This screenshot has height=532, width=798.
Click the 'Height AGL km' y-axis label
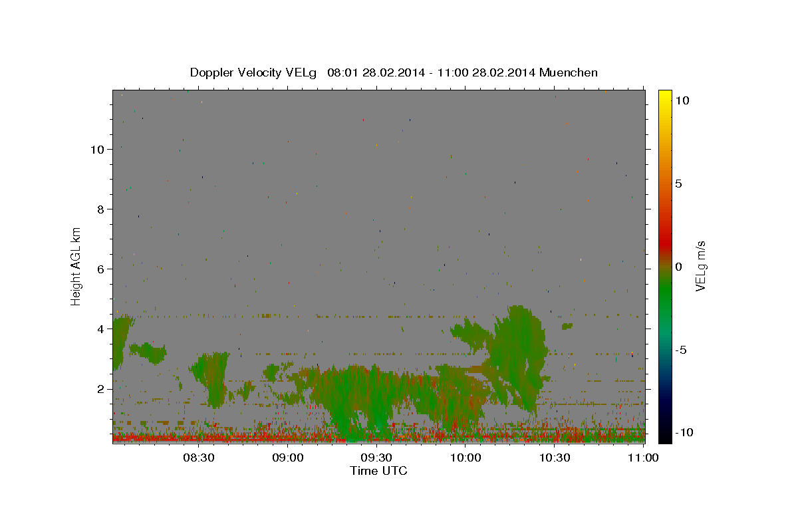tap(76, 265)
